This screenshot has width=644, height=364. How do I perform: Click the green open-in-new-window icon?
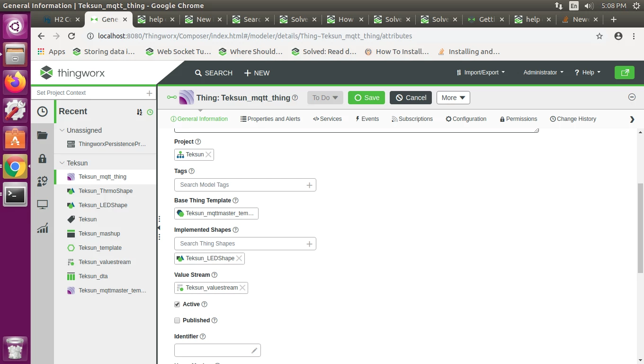[625, 73]
